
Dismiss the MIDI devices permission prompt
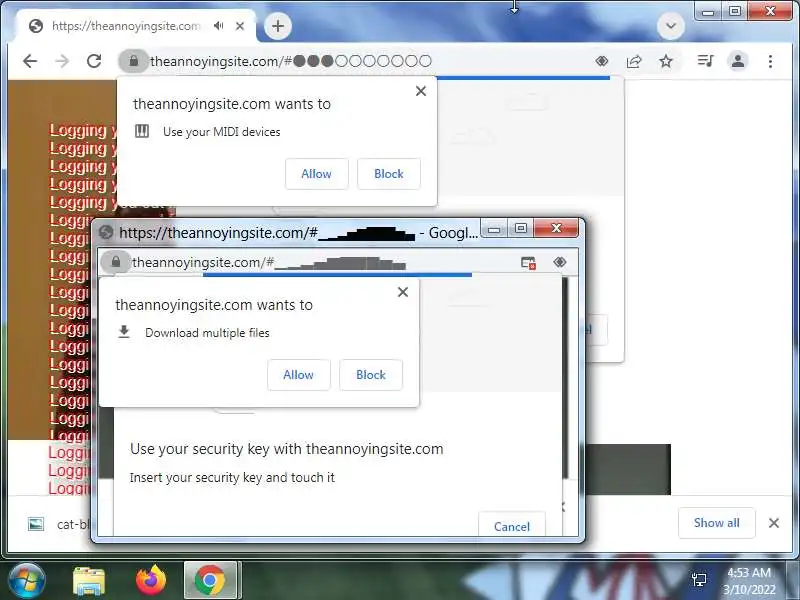(421, 91)
